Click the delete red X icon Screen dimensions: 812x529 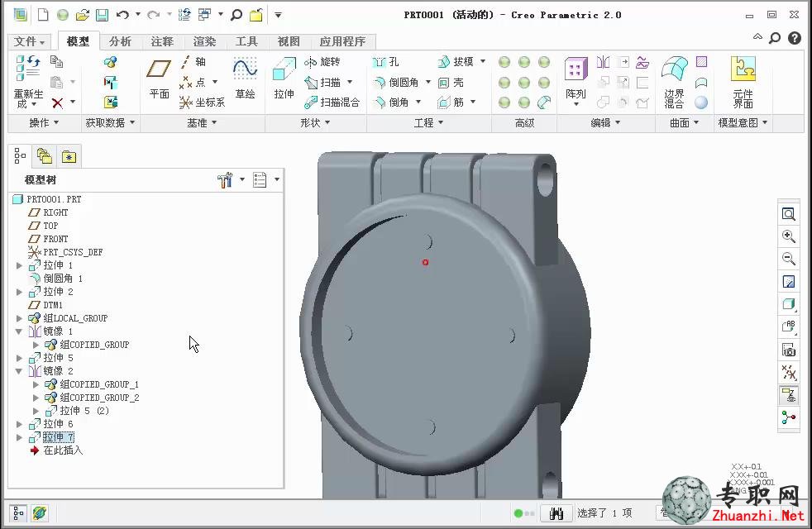(58, 103)
